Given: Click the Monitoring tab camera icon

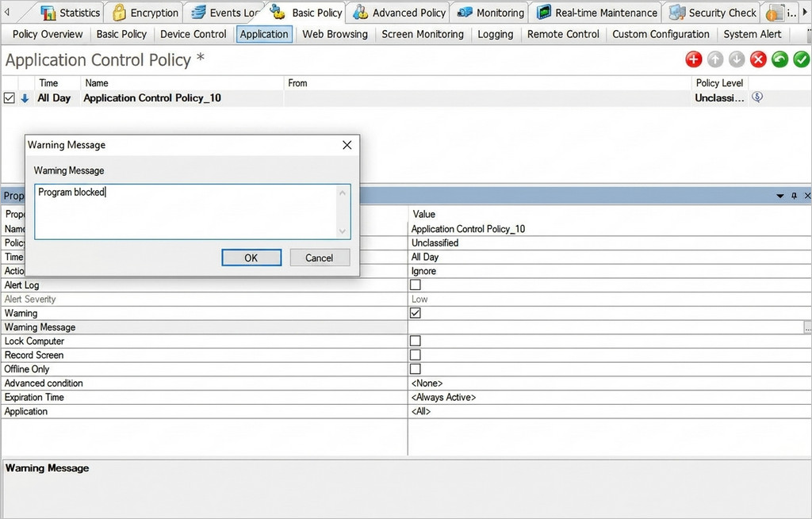Looking at the screenshot, I should click(465, 13).
